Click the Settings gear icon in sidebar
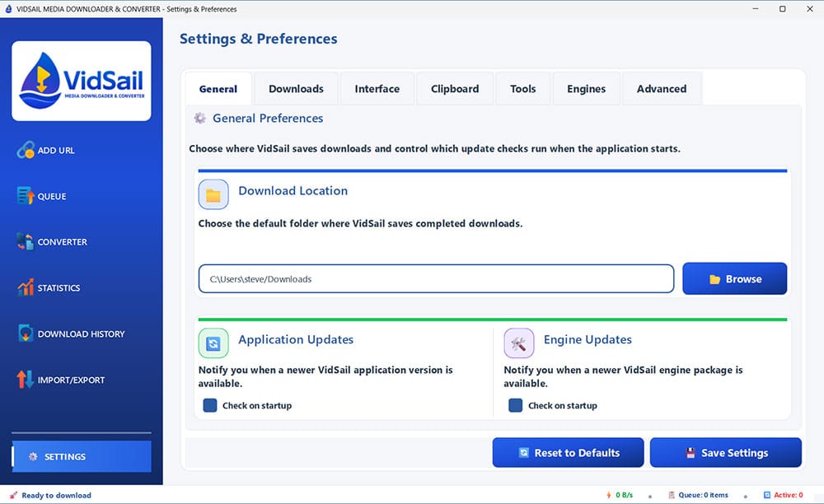This screenshot has width=824, height=504. 33,457
